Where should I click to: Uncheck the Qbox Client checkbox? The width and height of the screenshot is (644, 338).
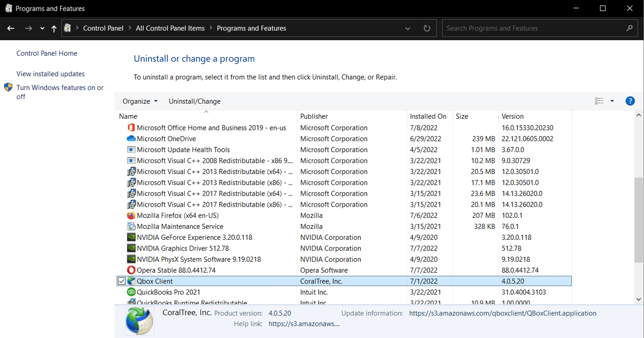(122, 281)
